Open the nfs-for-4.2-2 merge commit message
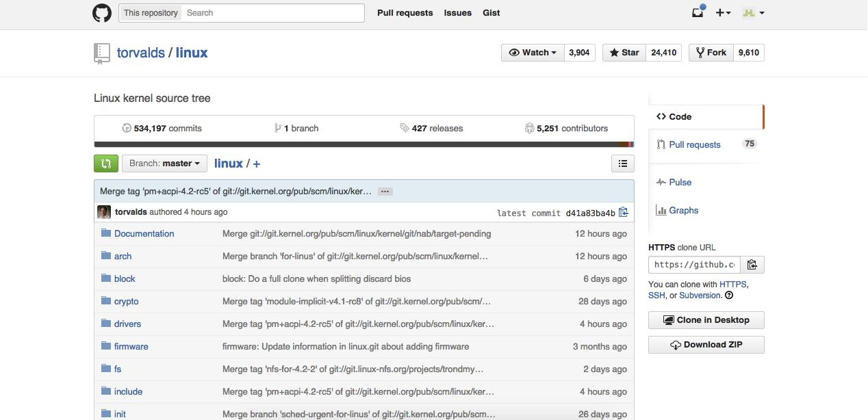 pos(353,369)
